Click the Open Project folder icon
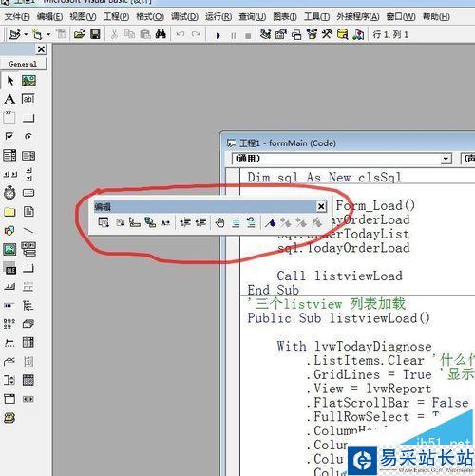 pyautogui.click(x=79, y=34)
